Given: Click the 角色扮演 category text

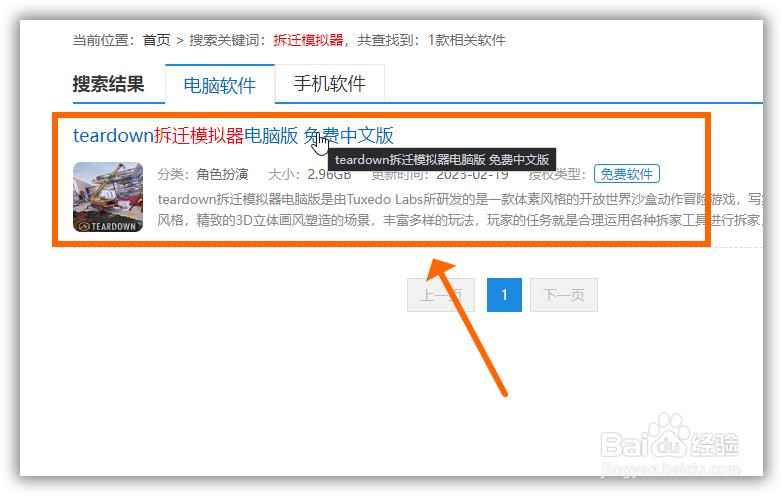Looking at the screenshot, I should pos(222,174).
